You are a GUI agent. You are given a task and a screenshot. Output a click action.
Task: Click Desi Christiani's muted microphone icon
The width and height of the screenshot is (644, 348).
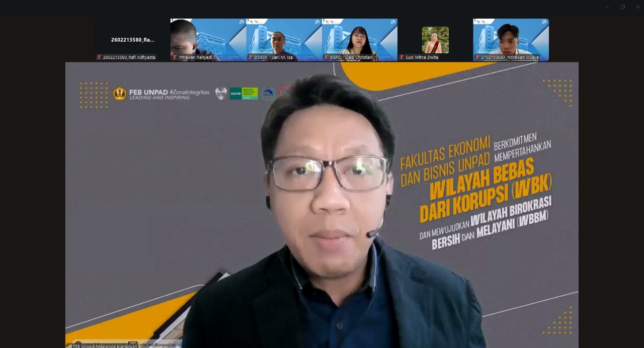pos(326,57)
